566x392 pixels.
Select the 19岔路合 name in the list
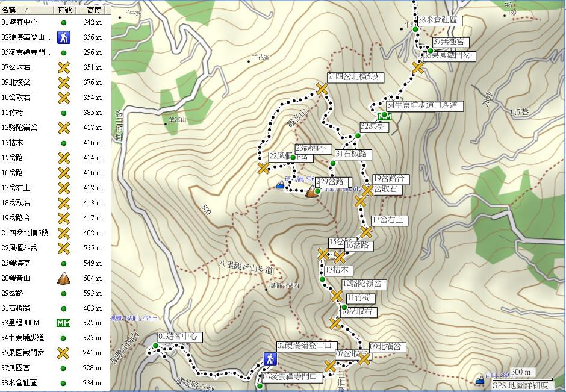pos(16,218)
